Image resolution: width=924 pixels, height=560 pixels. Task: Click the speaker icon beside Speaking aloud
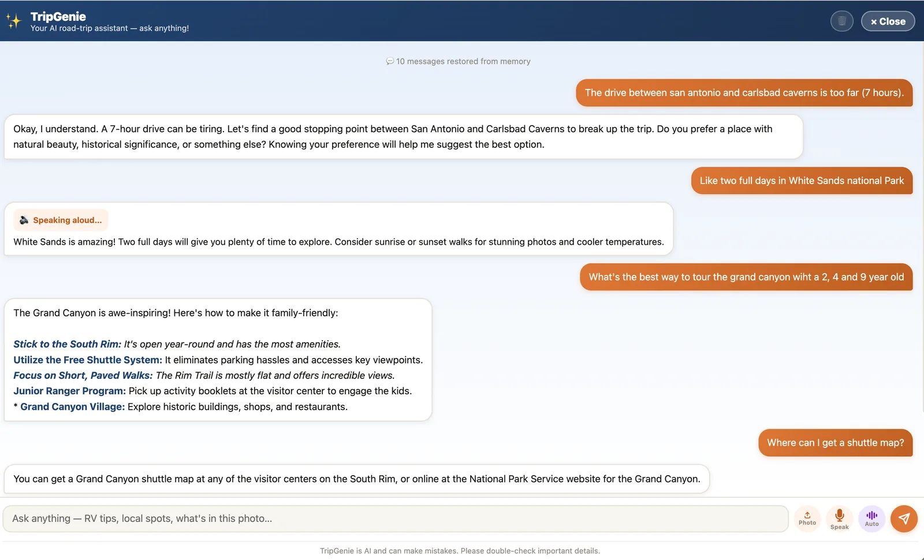24,220
